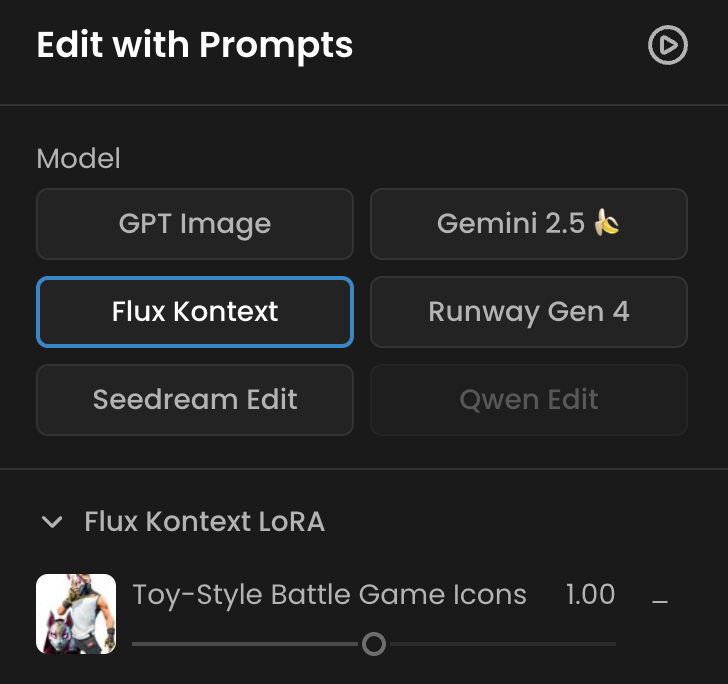The image size is (728, 684).
Task: Select the Flux Kontext model
Action: tap(195, 312)
